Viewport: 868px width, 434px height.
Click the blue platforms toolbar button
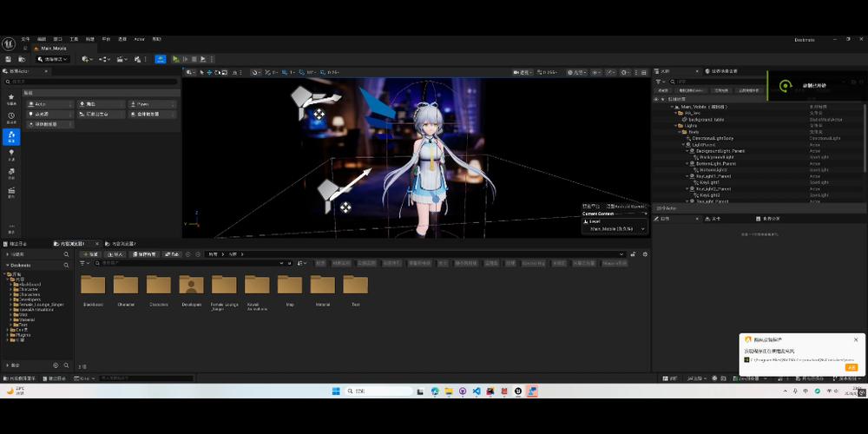pyautogui.click(x=161, y=59)
